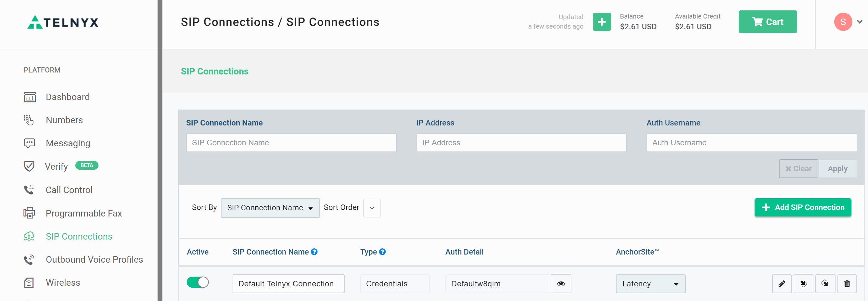Expand the user account menu chevron

click(859, 22)
